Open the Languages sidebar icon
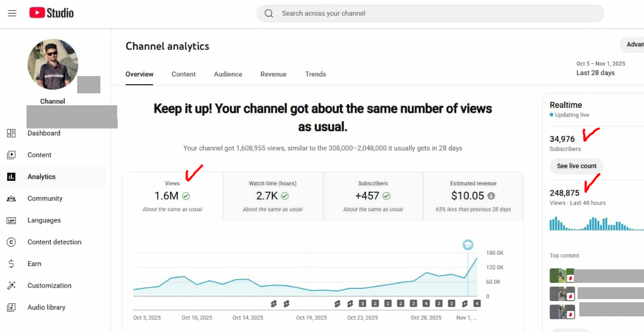 (x=11, y=220)
